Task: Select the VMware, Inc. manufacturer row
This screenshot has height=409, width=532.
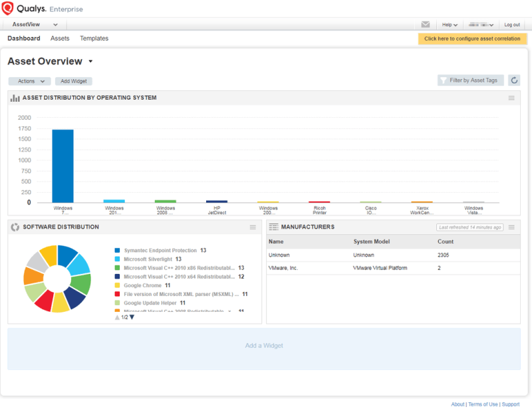Action: [x=393, y=268]
